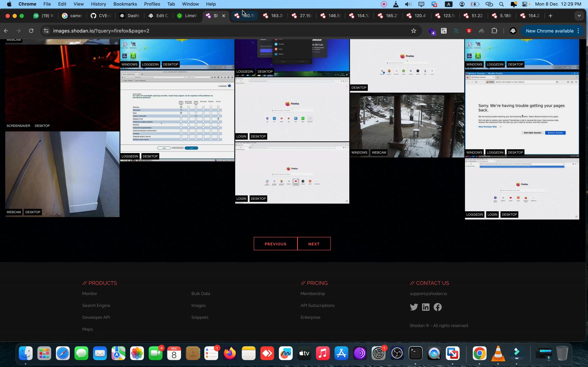Open the Bulk Data footer link

coord(201,294)
